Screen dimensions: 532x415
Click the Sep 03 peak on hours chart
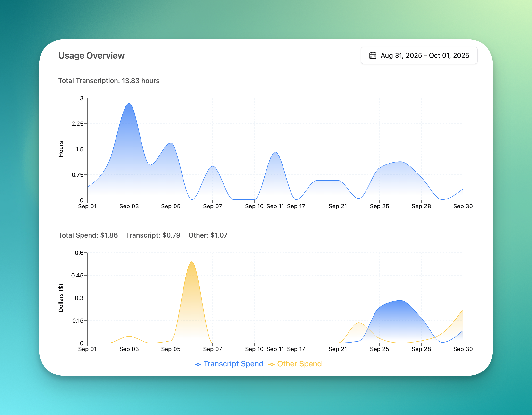pos(129,104)
